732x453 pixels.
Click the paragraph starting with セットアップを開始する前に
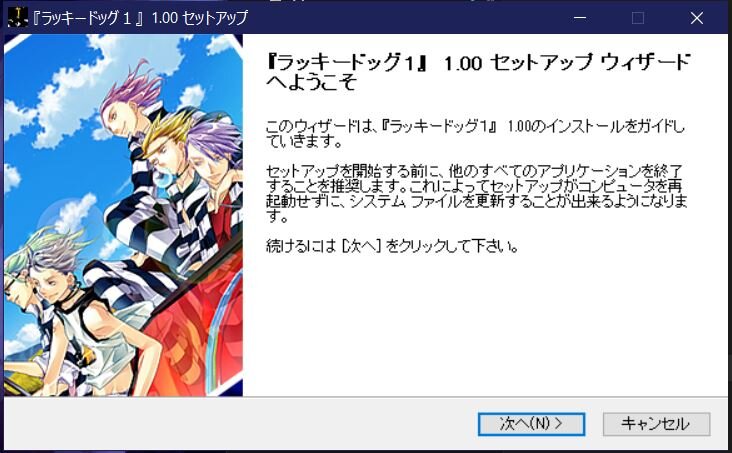coord(476,193)
